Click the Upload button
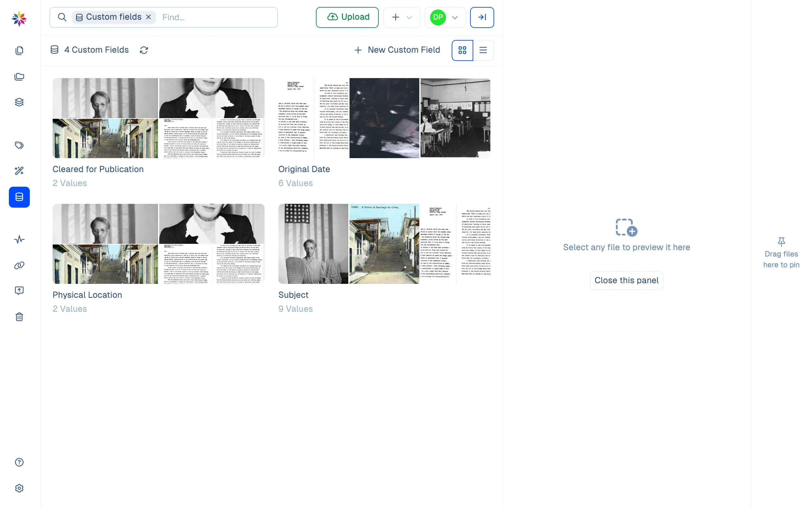The image size is (812, 508). 347,17
